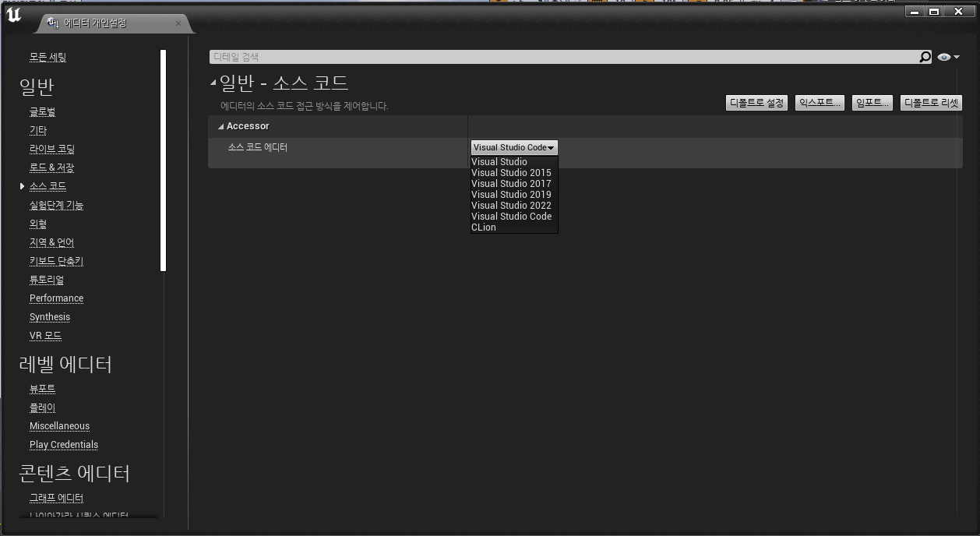Click the 익스포트... button
The image size is (980, 536).
pos(820,103)
